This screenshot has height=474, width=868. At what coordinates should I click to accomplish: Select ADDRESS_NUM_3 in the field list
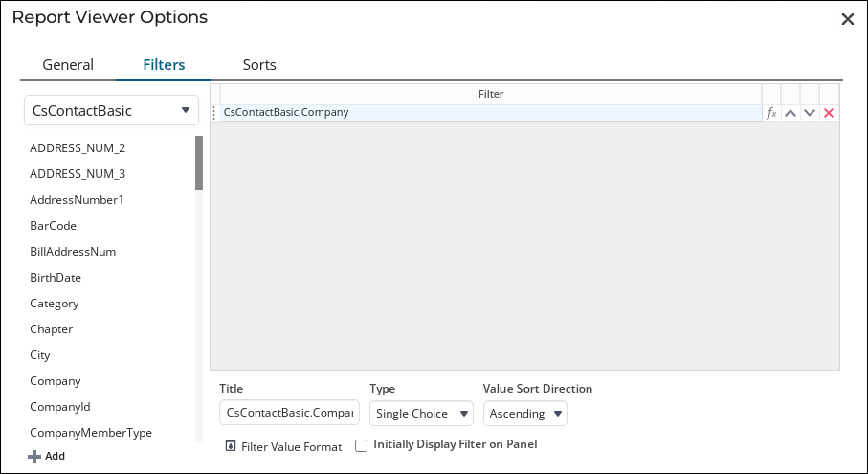pos(78,174)
